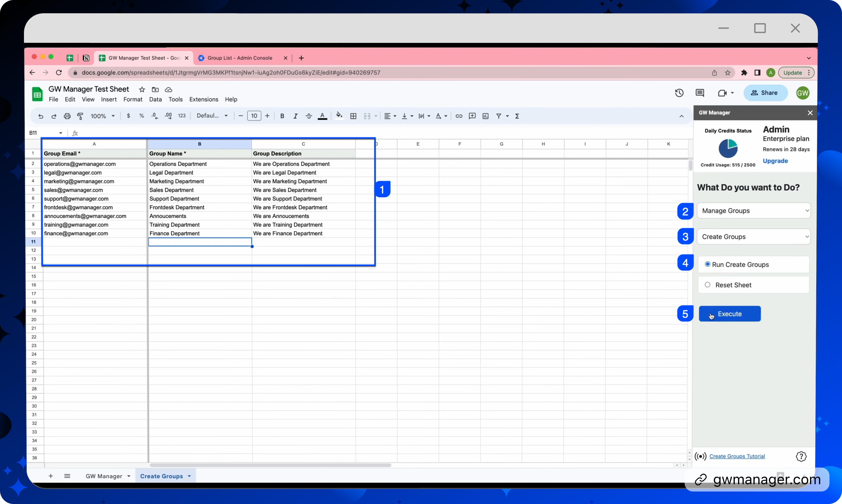Insert a chart from the toolbar
This screenshot has width=842, height=504.
485,116
